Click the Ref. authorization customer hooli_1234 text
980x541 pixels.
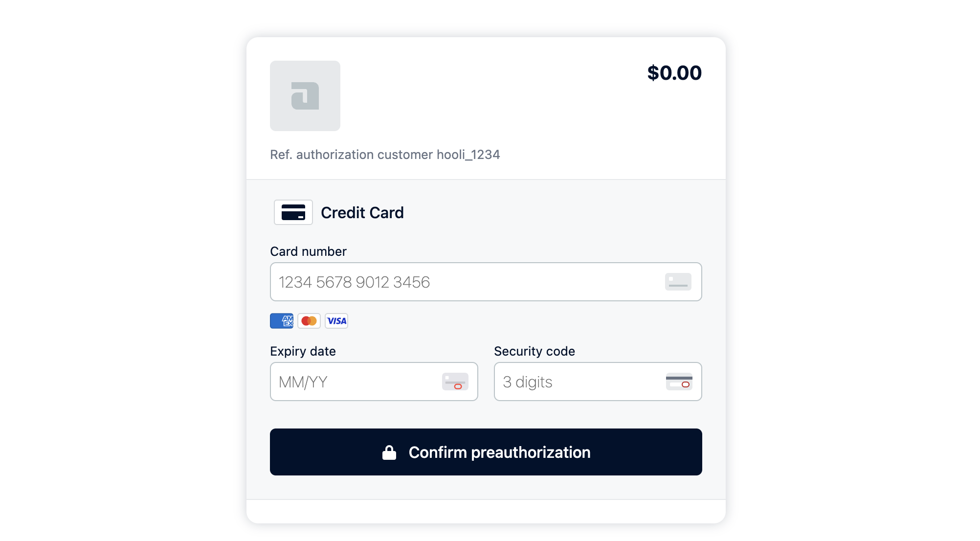pos(385,155)
